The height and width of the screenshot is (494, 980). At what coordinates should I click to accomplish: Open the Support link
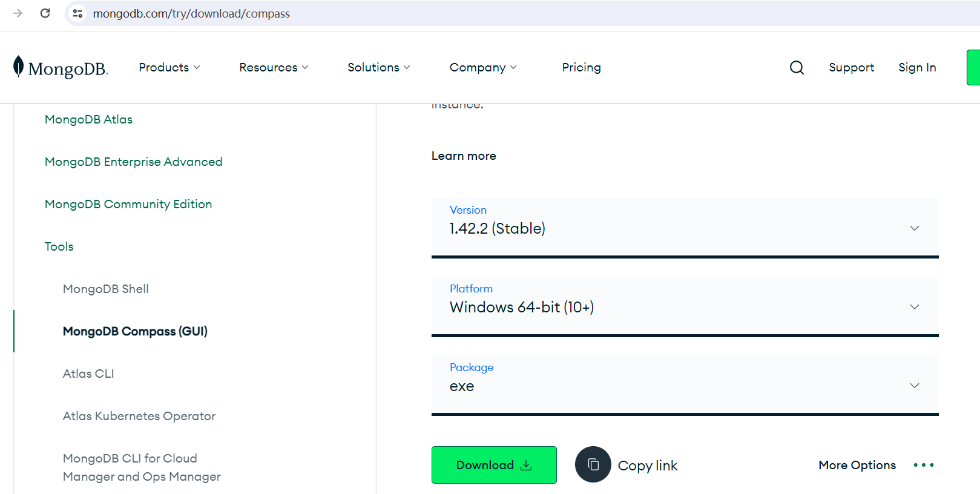(x=851, y=67)
